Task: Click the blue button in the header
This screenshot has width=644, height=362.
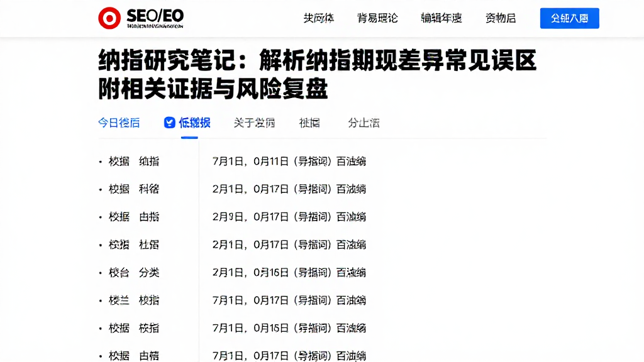Action: [x=569, y=18]
